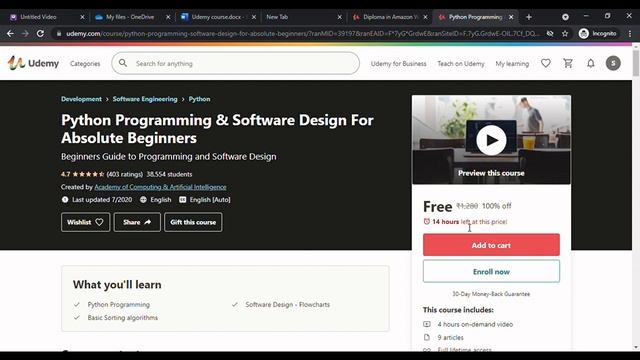This screenshot has height=360, width=640.
Task: Switch to the Diploma in Amazon tab
Action: tap(390, 17)
